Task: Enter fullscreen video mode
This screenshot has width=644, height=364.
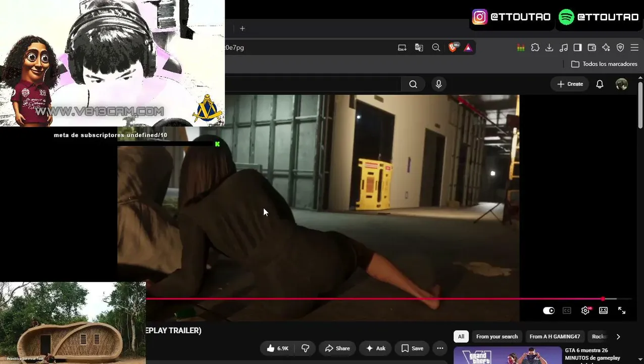Action: 622,311
